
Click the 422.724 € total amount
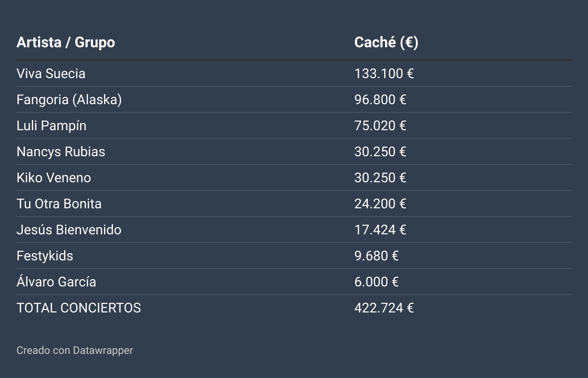(x=384, y=308)
